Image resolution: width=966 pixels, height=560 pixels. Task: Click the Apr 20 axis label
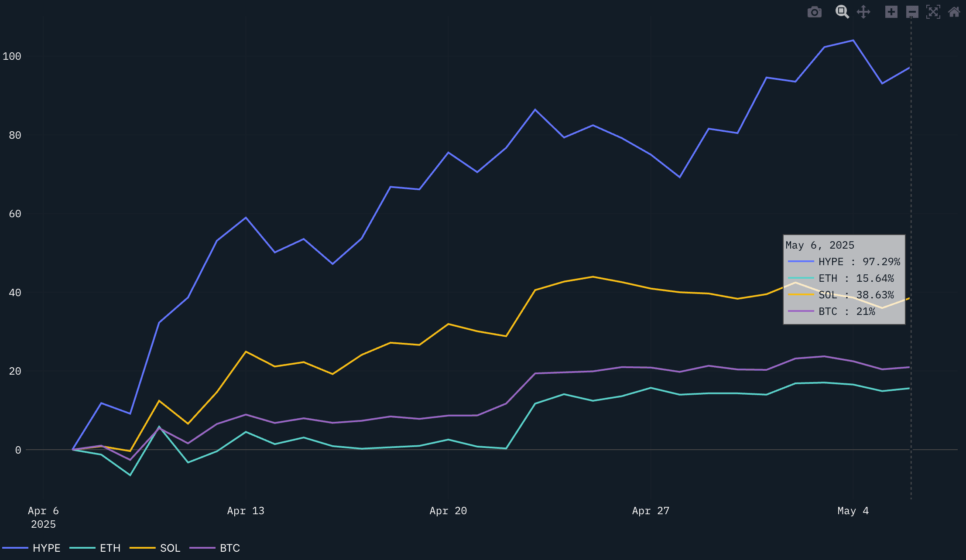(448, 511)
